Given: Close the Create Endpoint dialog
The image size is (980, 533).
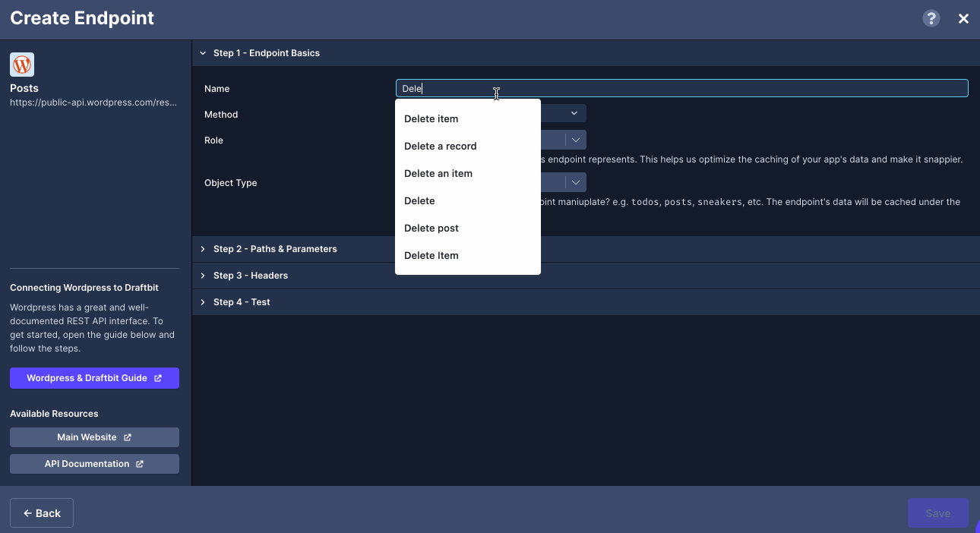Looking at the screenshot, I should tap(963, 19).
